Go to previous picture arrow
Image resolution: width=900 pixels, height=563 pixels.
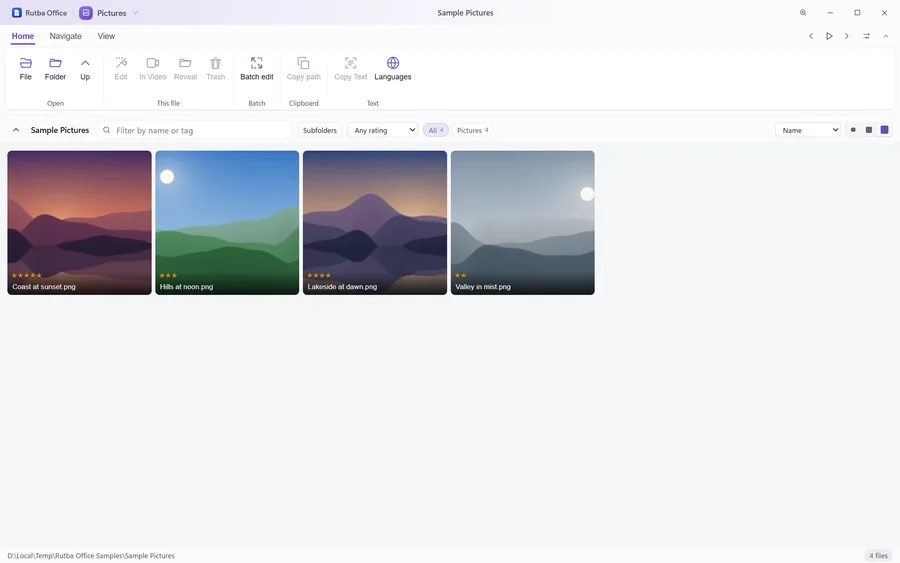pyautogui.click(x=811, y=36)
